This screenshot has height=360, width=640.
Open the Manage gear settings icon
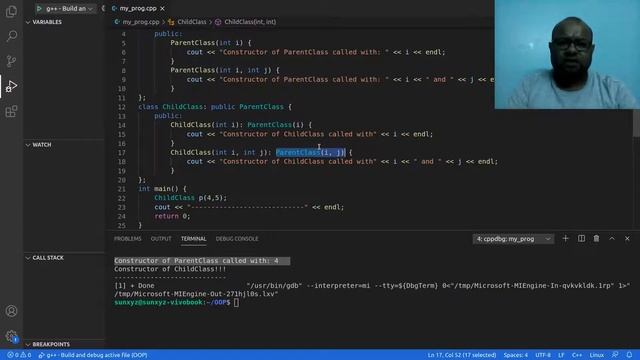11,336
